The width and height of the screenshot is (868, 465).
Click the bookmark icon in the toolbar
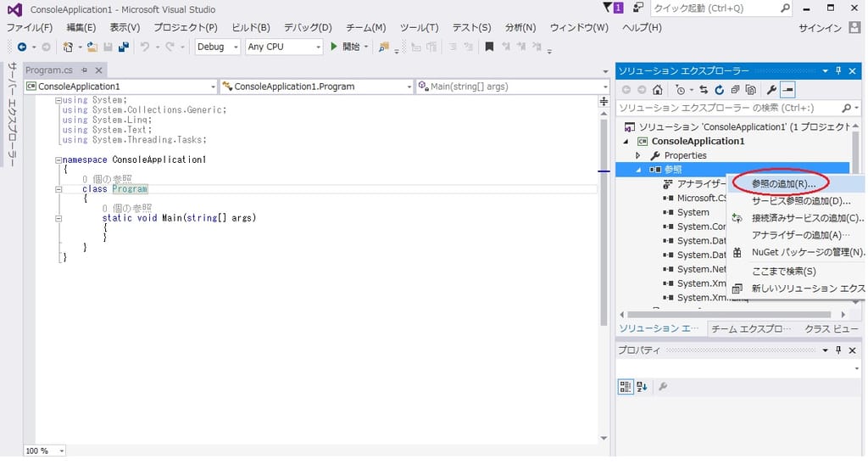click(x=489, y=47)
